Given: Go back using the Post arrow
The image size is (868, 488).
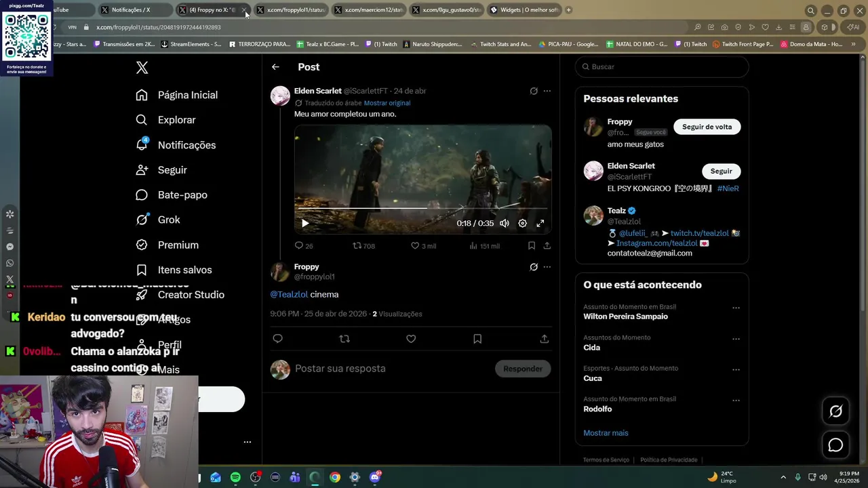Looking at the screenshot, I should click(275, 67).
